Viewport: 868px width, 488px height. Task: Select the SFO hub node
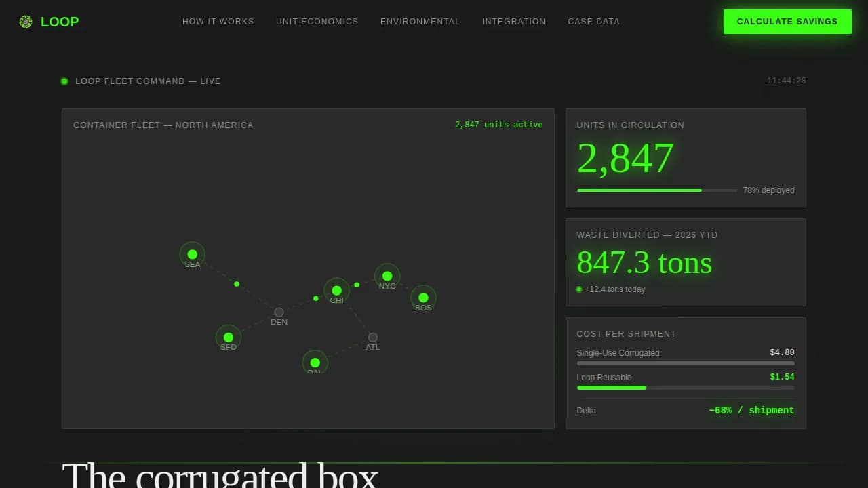point(229,338)
